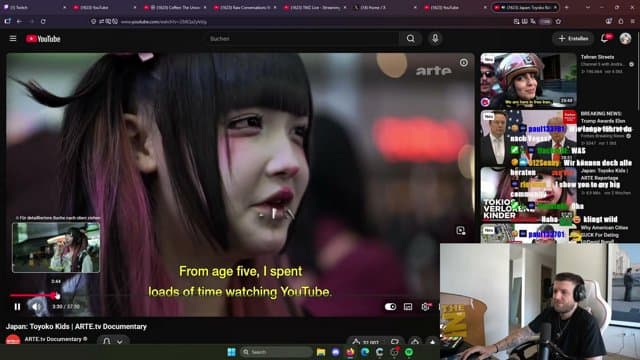The height and width of the screenshot is (360, 640).
Task: Open File Explorer from taskbar
Action: 321,352
